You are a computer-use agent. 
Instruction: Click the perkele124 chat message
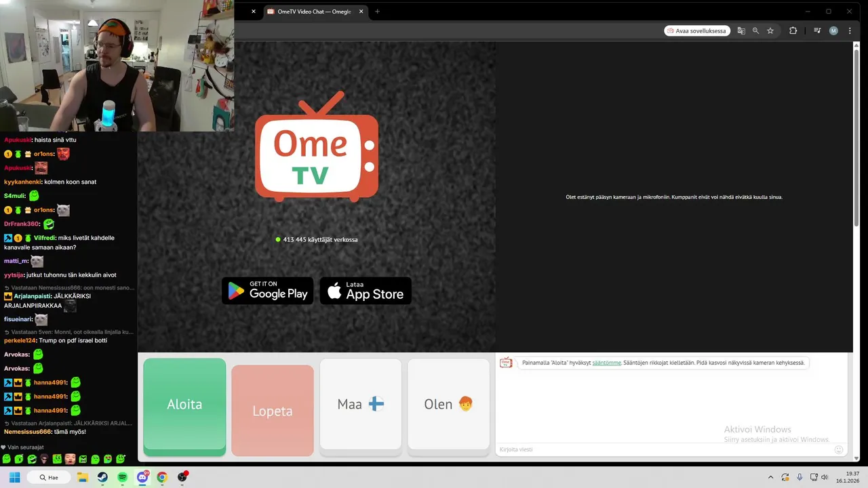[56, 340]
